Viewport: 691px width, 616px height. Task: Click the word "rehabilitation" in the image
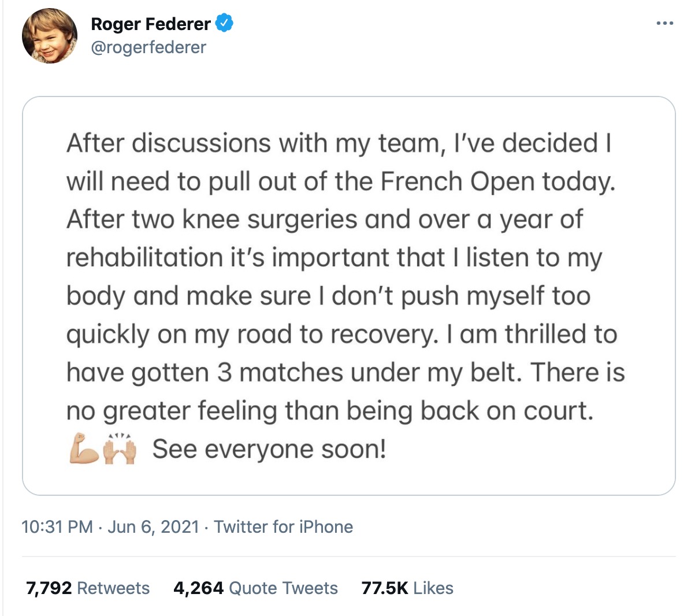[x=144, y=258]
